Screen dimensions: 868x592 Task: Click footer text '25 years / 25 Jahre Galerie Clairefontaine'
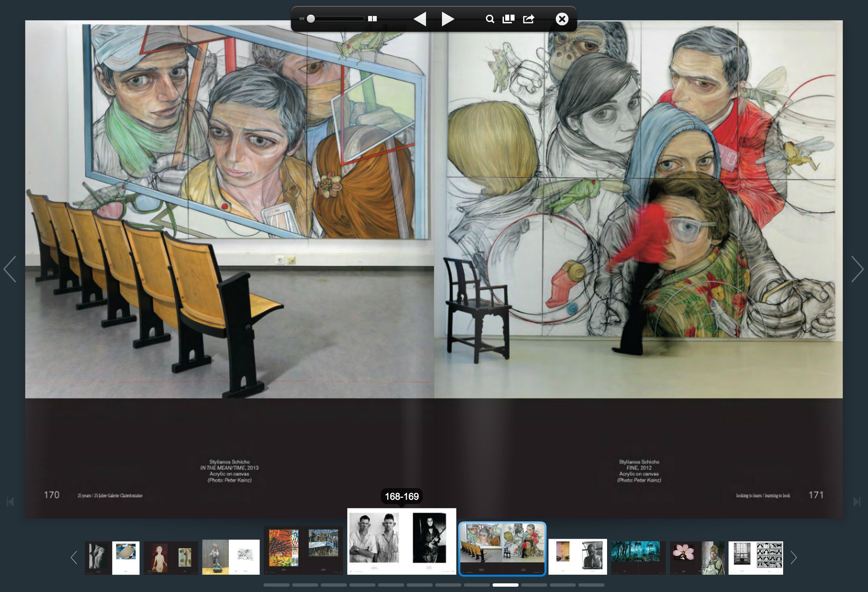coord(110,495)
